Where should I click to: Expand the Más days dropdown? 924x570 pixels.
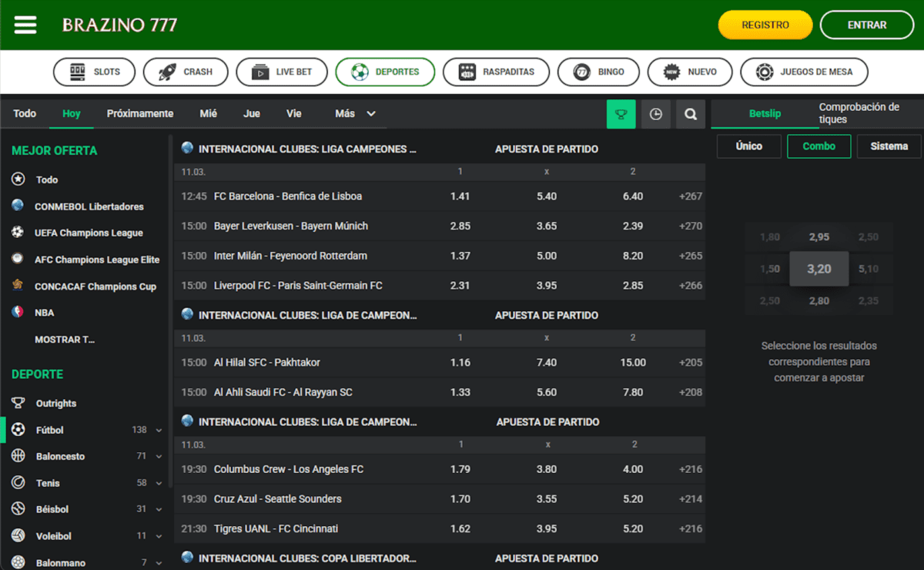(355, 113)
